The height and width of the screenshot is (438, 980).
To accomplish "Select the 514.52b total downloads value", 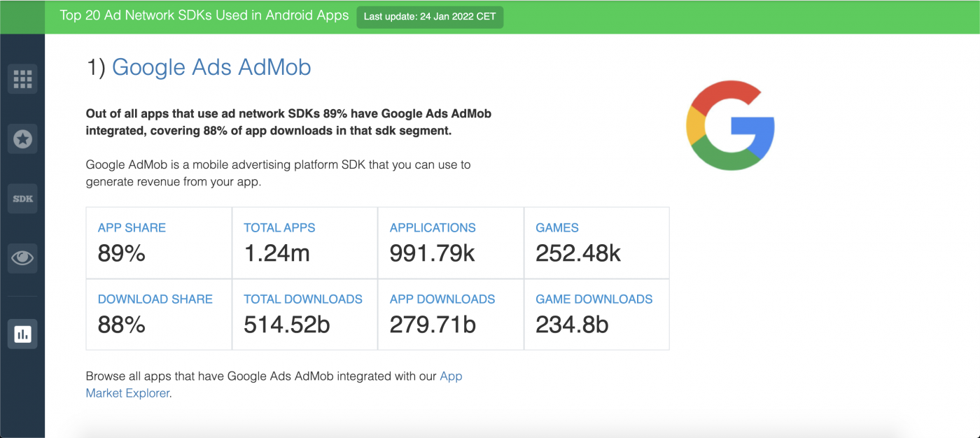I will tap(287, 325).
